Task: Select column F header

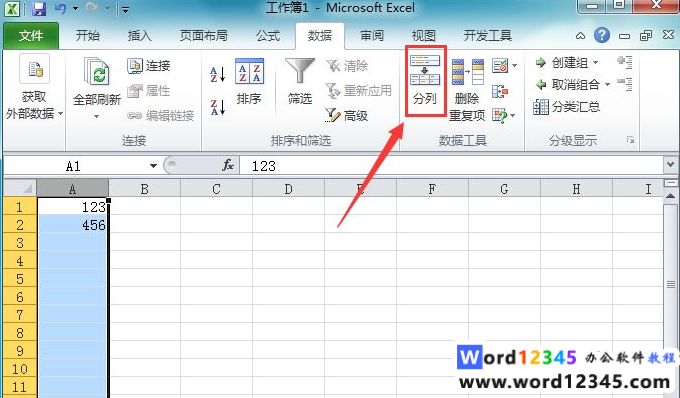Action: [x=432, y=189]
